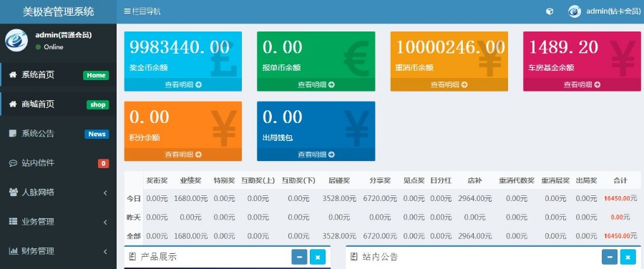Close the 站内公告 panel
This screenshot has height=269, width=644.
[x=628, y=257]
